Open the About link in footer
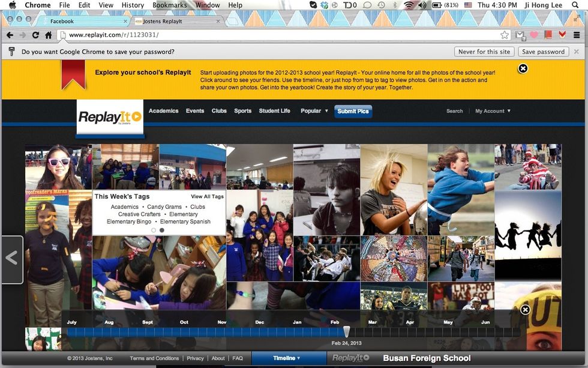This screenshot has height=368, width=588. pyautogui.click(x=218, y=358)
